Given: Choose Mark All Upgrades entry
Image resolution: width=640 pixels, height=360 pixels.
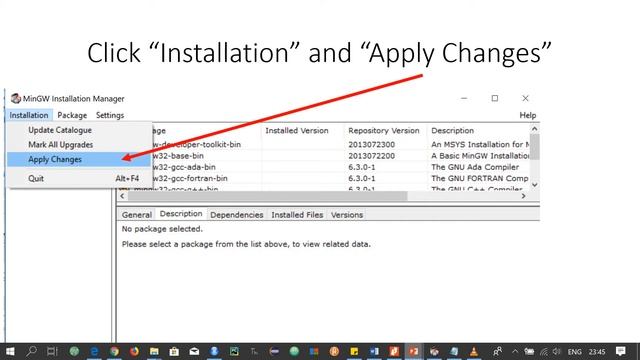Looking at the screenshot, I should tap(79, 145).
